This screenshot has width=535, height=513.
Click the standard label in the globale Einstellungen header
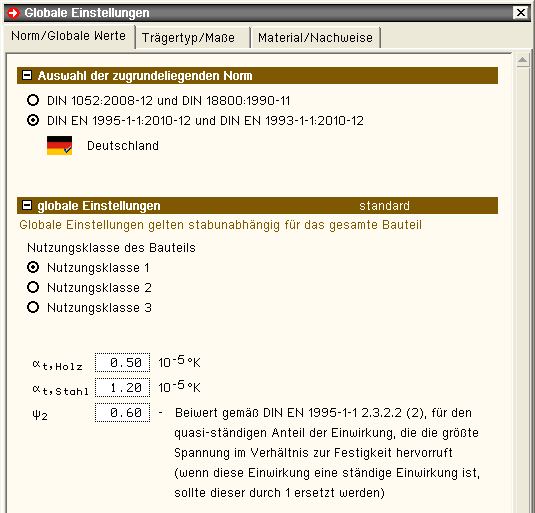(x=384, y=206)
